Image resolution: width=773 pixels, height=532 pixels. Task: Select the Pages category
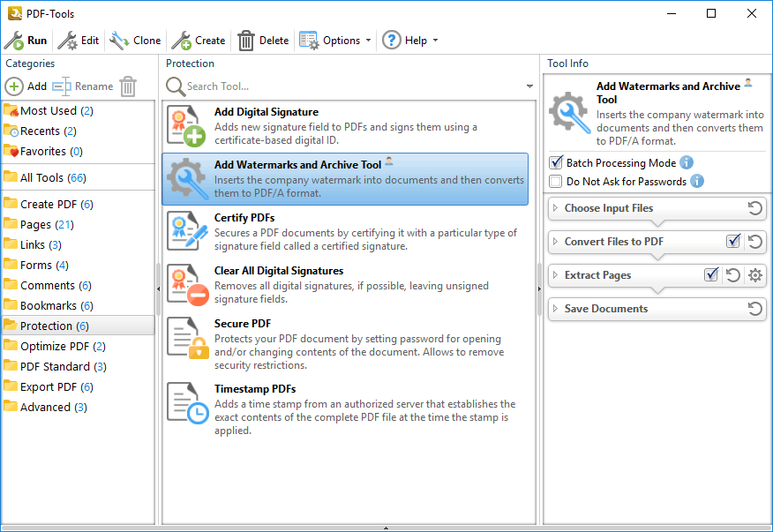pos(78,224)
